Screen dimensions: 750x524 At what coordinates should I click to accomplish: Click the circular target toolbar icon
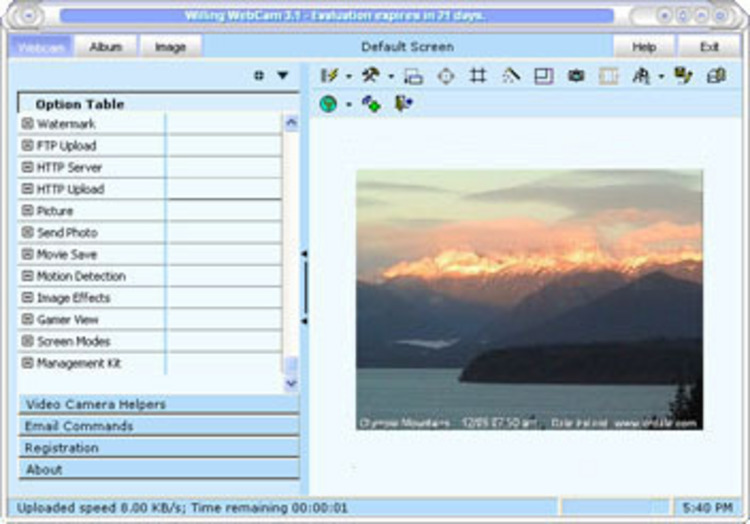click(446, 76)
